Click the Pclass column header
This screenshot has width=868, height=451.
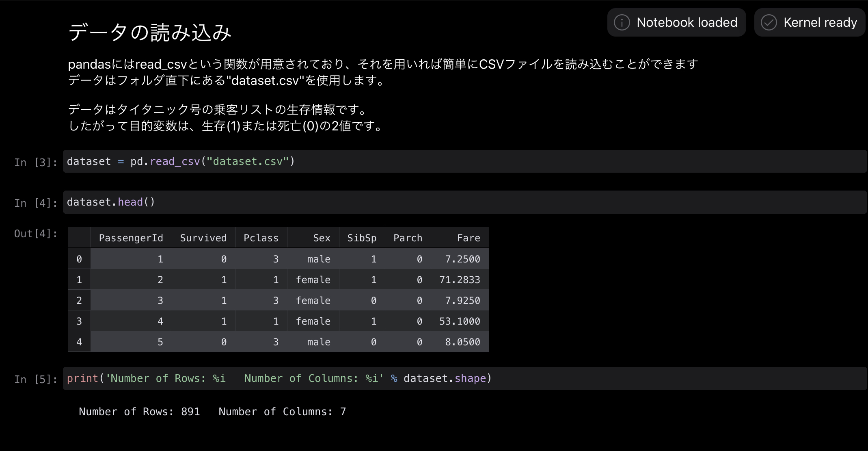pos(261,238)
